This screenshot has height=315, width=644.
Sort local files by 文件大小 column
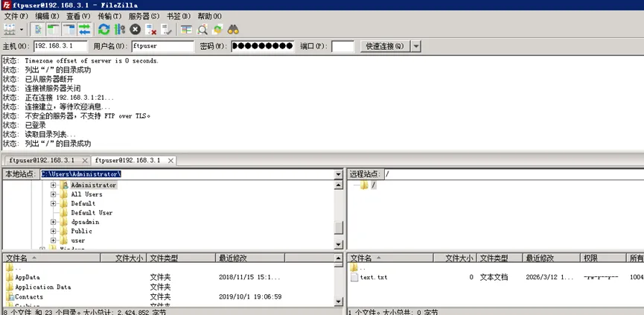[x=124, y=258]
